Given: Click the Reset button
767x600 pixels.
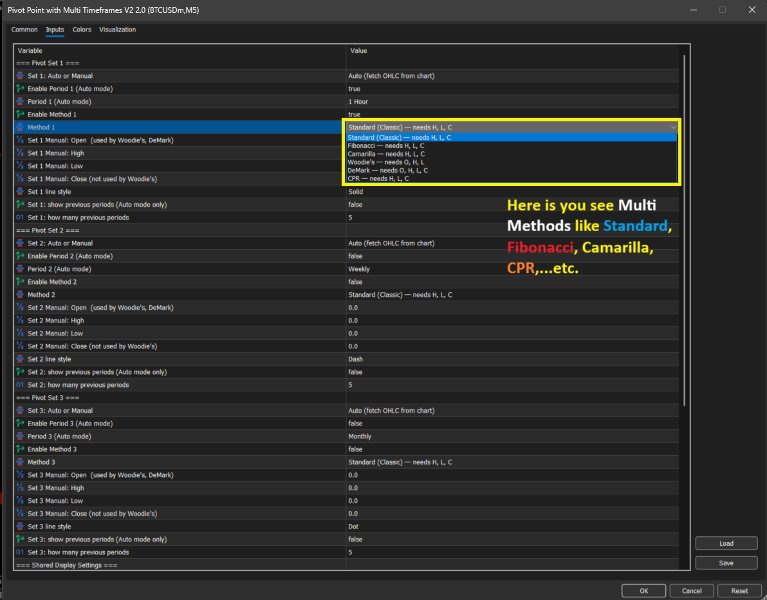Looking at the screenshot, I should (x=739, y=591).
